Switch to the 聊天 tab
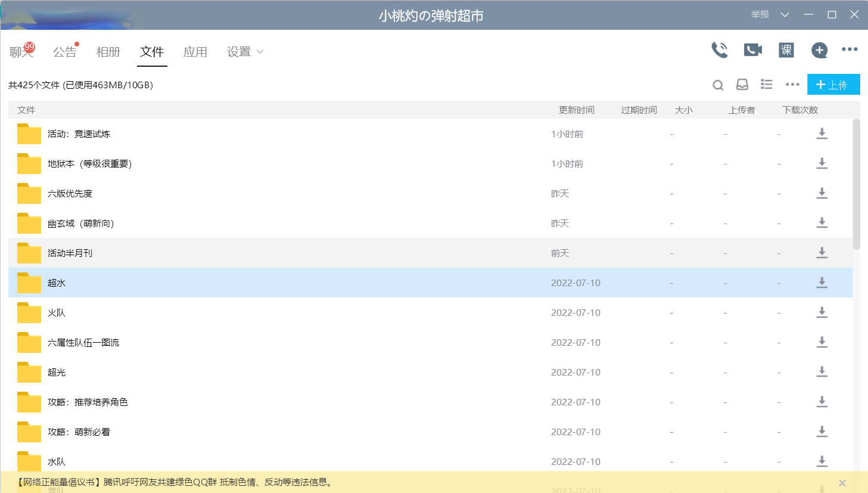Image resolution: width=868 pixels, height=493 pixels. [x=21, y=52]
